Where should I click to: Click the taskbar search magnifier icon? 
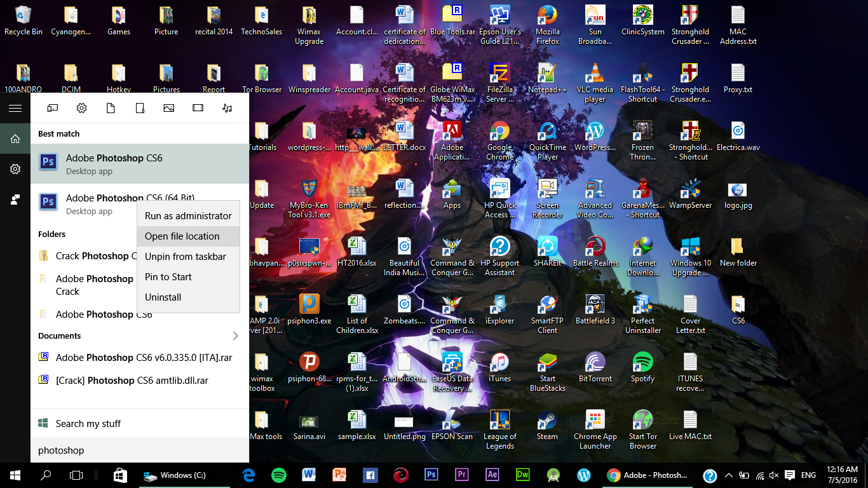point(46,475)
